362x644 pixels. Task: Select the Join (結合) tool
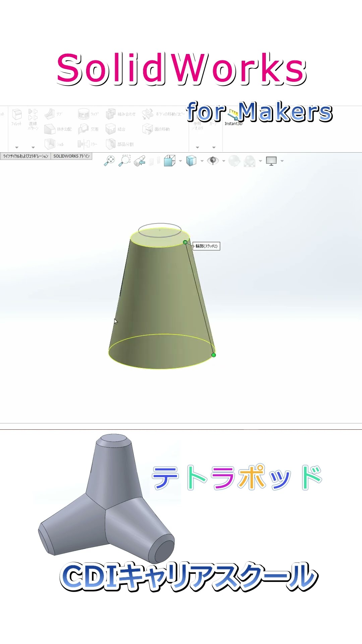(116, 129)
